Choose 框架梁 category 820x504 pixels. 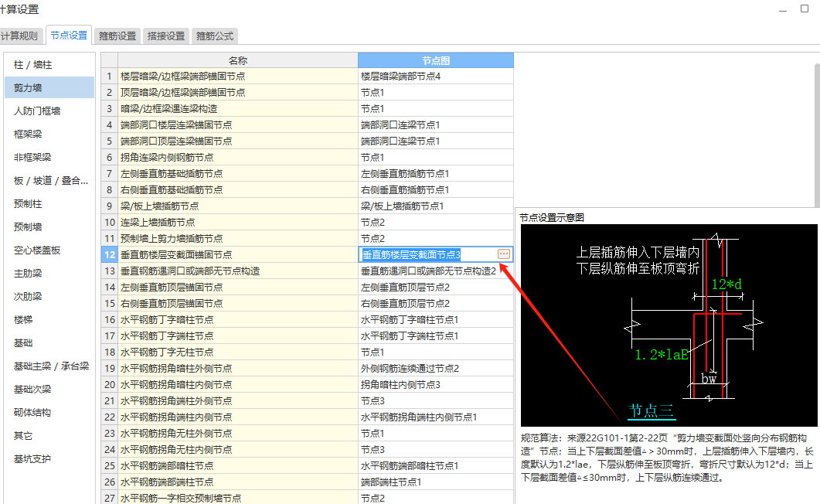(49, 135)
